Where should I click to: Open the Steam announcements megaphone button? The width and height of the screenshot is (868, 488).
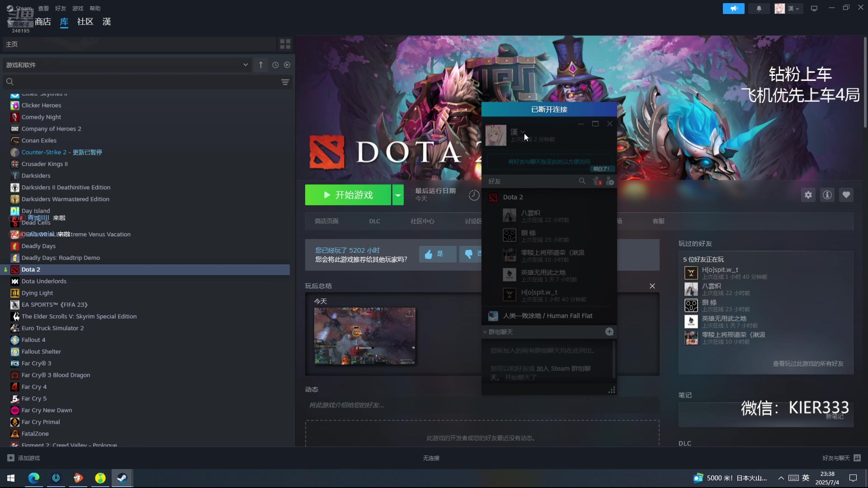(733, 9)
